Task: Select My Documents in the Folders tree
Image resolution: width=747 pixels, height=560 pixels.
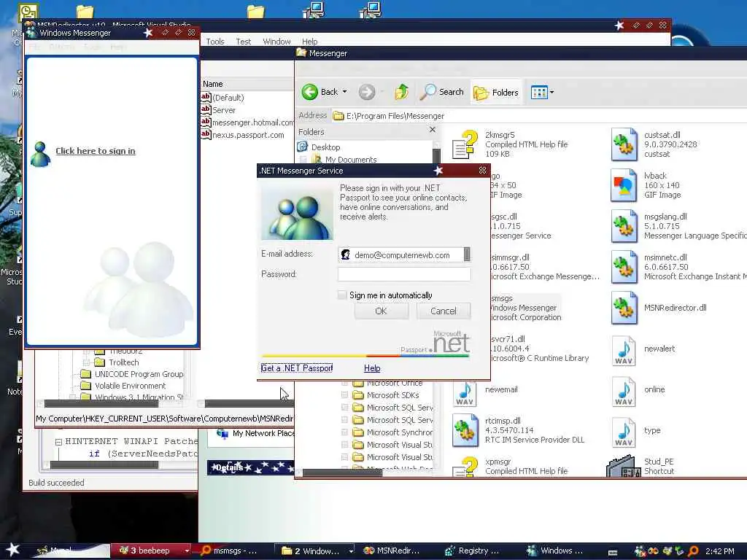Action: point(351,160)
